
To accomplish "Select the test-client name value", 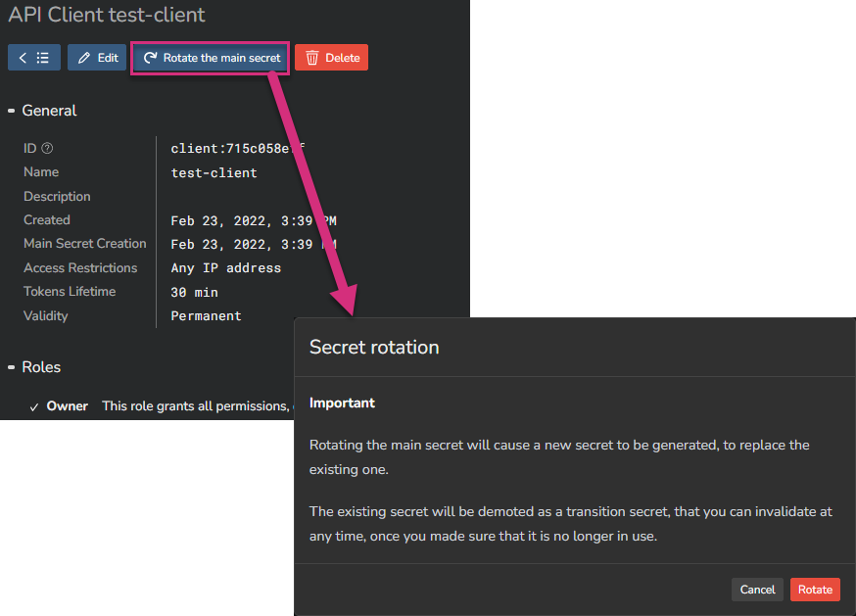I will pos(214,171).
